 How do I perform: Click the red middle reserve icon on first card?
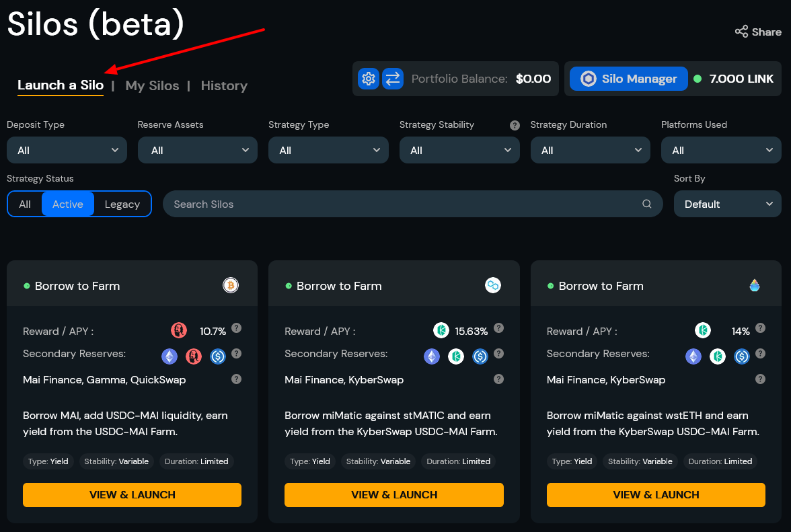tap(194, 356)
